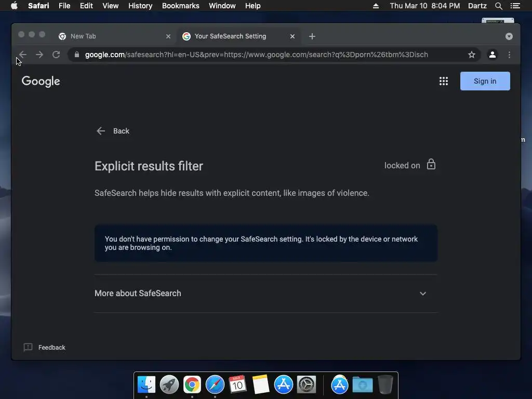Click the Feedback link
The height and width of the screenshot is (399, 532).
click(51, 348)
